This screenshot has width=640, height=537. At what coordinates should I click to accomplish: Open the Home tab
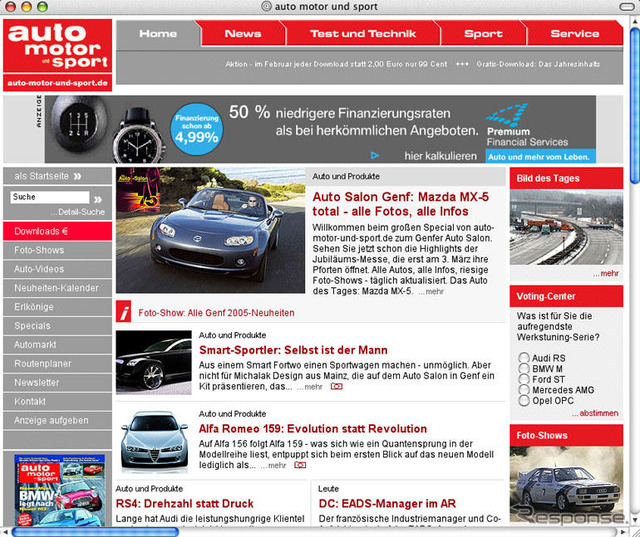(158, 33)
